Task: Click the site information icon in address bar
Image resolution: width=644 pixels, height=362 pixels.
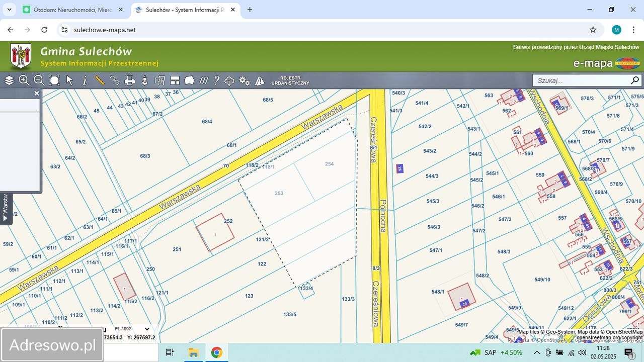Action: tap(64, 30)
